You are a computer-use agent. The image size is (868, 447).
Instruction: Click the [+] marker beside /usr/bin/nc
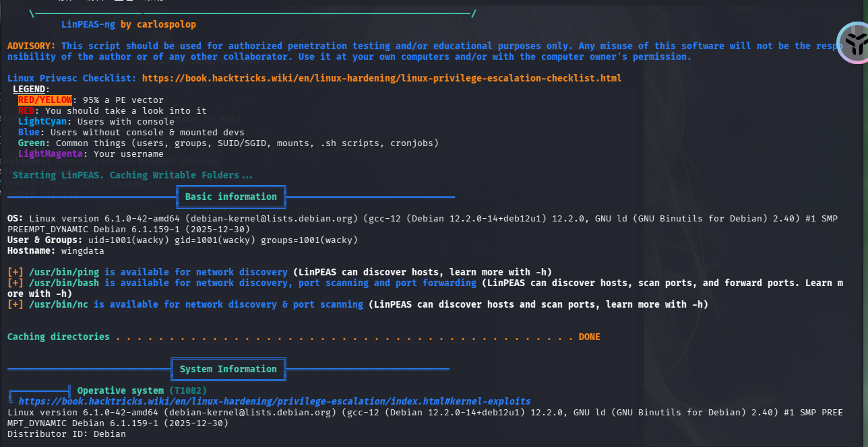point(15,304)
